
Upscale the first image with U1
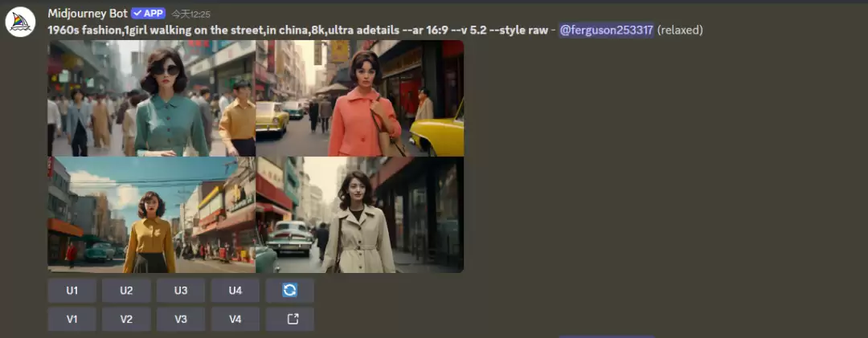[72, 291]
